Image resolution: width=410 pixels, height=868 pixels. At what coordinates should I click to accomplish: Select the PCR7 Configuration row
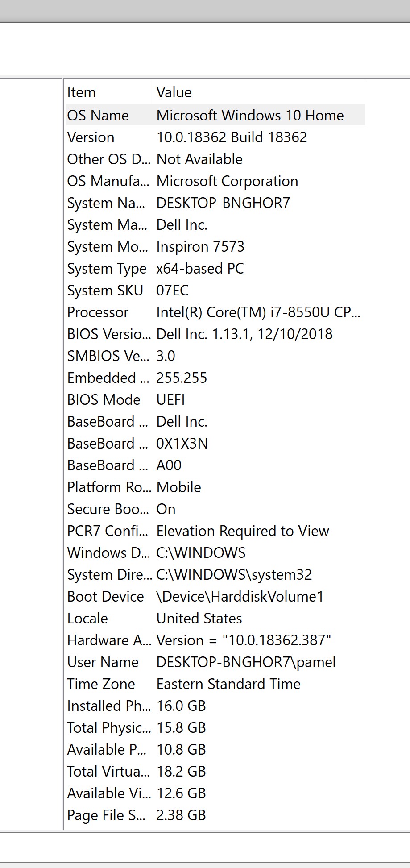[x=215, y=531]
